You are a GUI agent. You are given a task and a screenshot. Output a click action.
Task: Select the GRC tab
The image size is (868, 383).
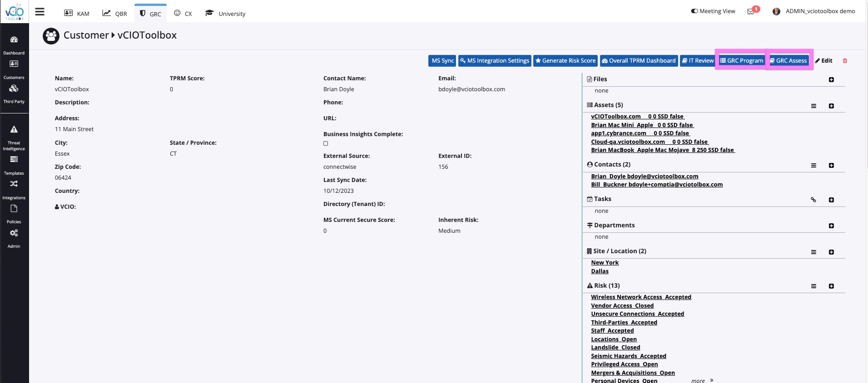pyautogui.click(x=150, y=14)
